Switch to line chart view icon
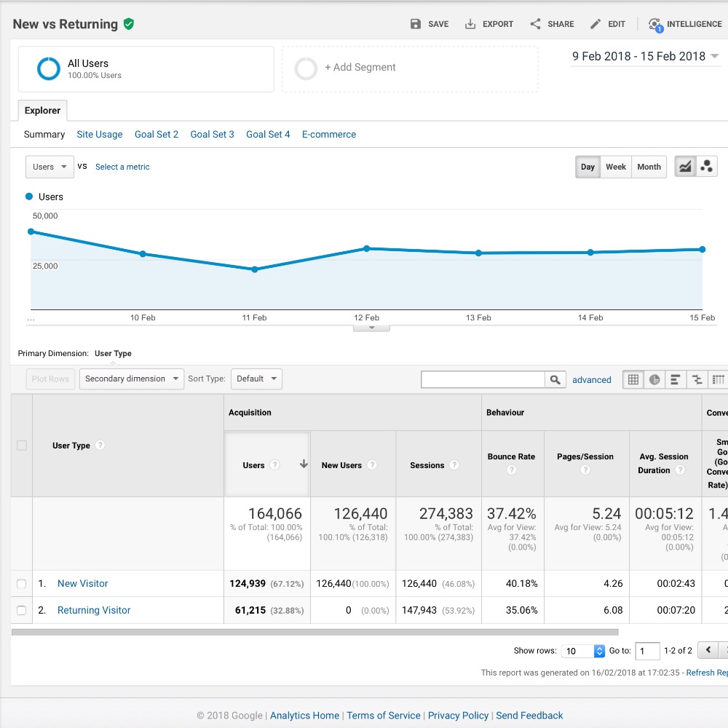This screenshot has width=728, height=728. pos(685,167)
